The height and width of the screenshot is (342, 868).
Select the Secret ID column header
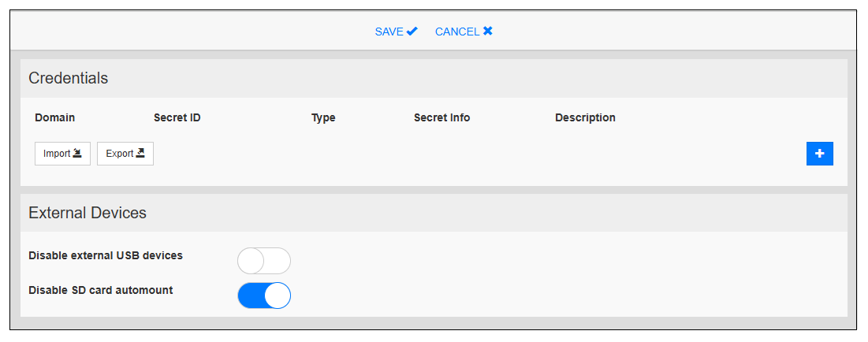(177, 118)
